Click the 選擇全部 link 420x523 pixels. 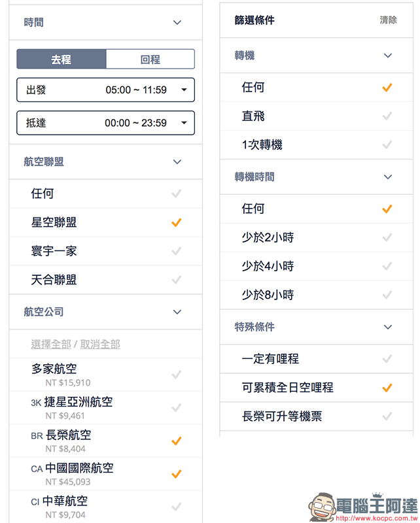coord(51,345)
